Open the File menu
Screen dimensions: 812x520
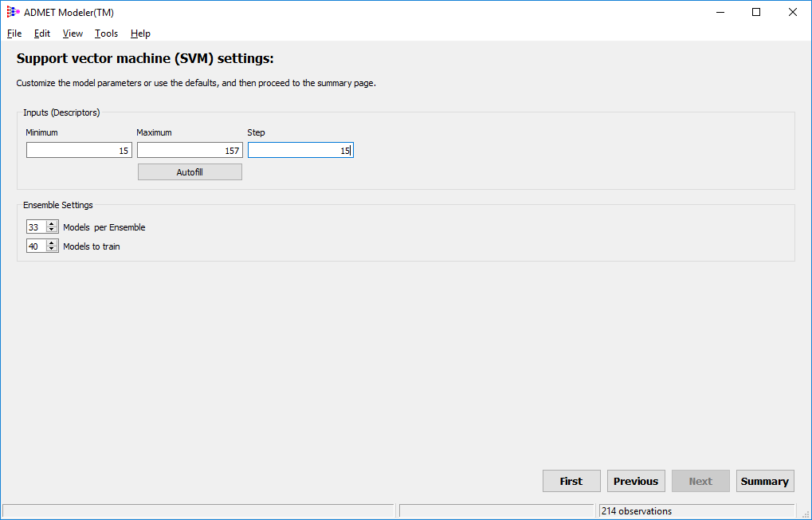tap(14, 33)
